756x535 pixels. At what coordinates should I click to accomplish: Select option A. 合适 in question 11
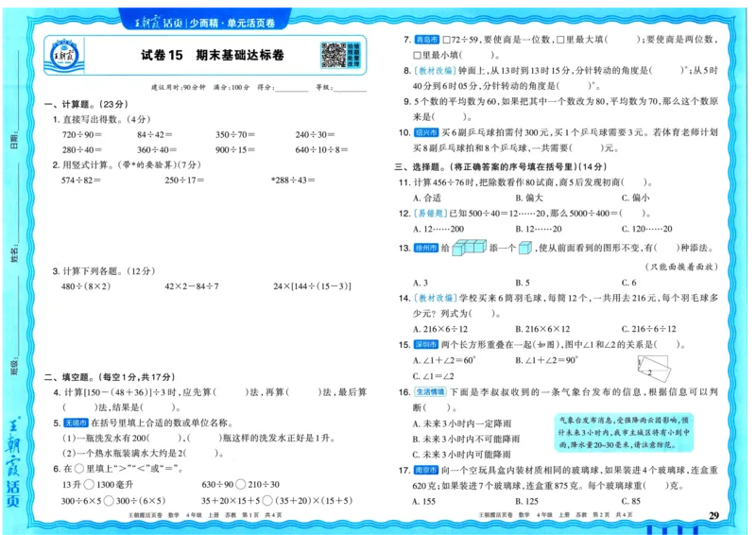point(427,198)
